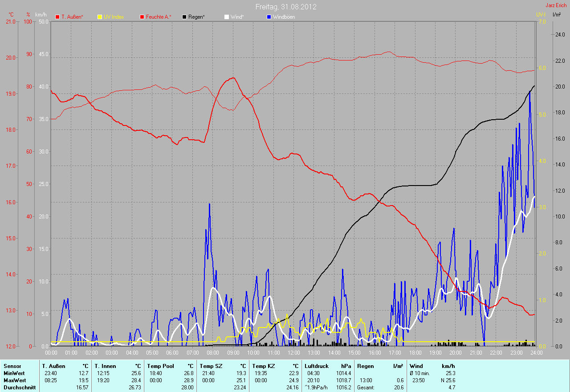This screenshot has width=570, height=392.
Task: Click the '50.0' wind speed axis tick
Action: tap(44, 21)
